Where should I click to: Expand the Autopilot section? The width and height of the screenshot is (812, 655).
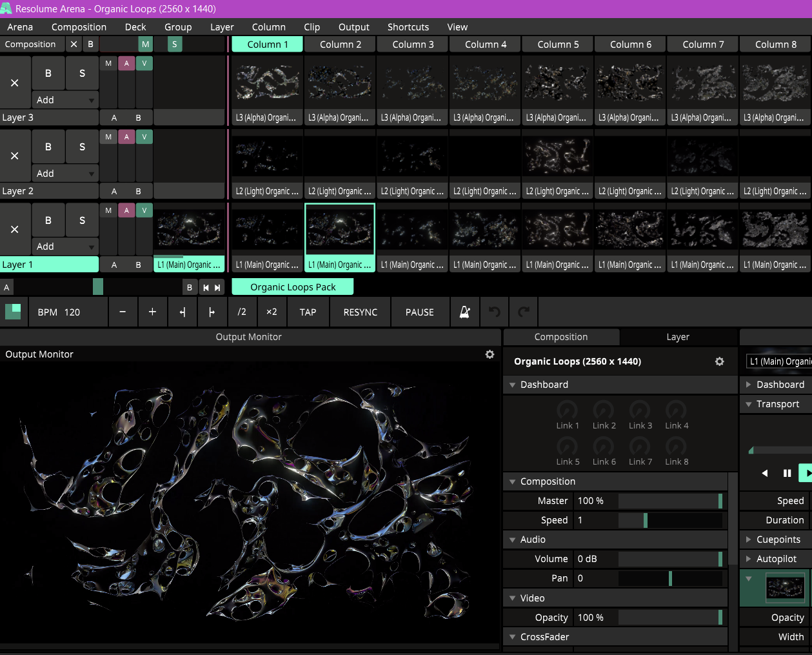point(749,559)
